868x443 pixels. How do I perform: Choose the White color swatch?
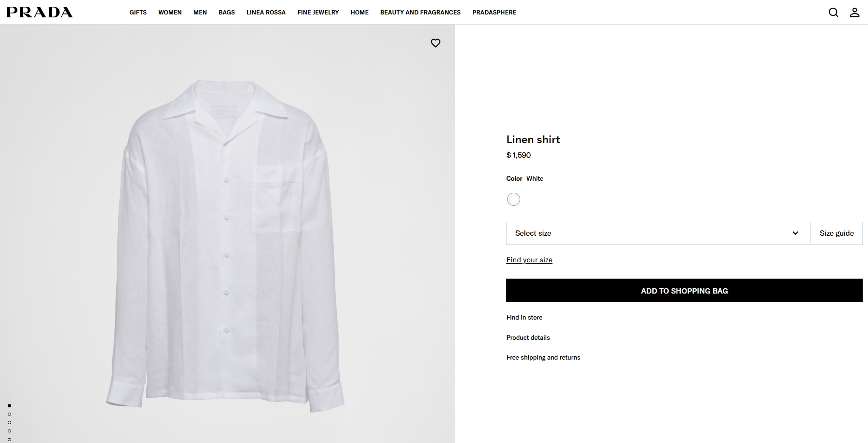[513, 200]
